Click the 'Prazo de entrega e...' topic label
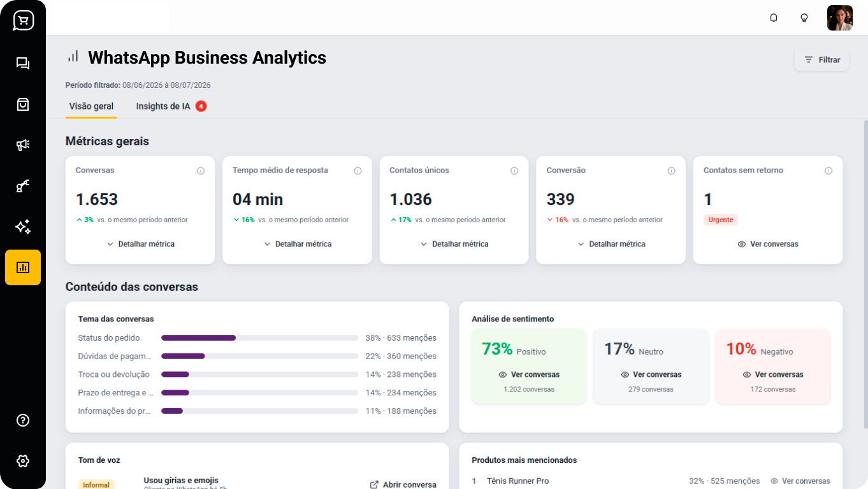The width and height of the screenshot is (868, 489). (x=115, y=393)
